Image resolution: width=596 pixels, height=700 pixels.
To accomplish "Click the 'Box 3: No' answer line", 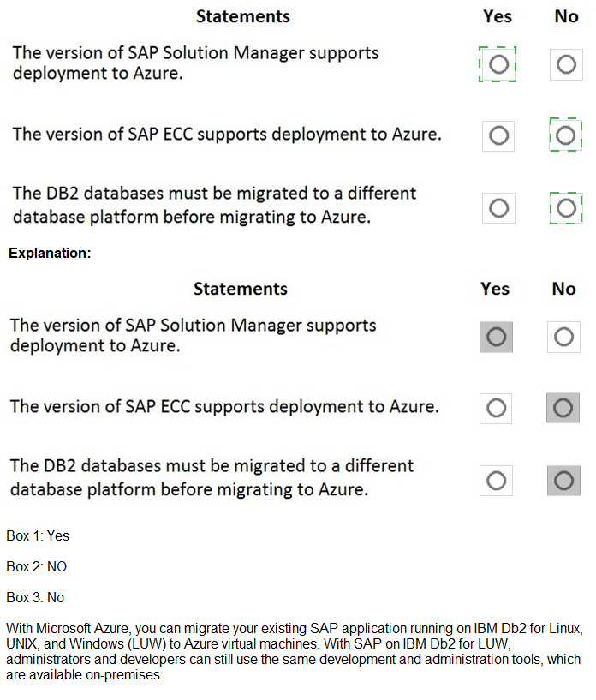I will (x=35, y=598).
